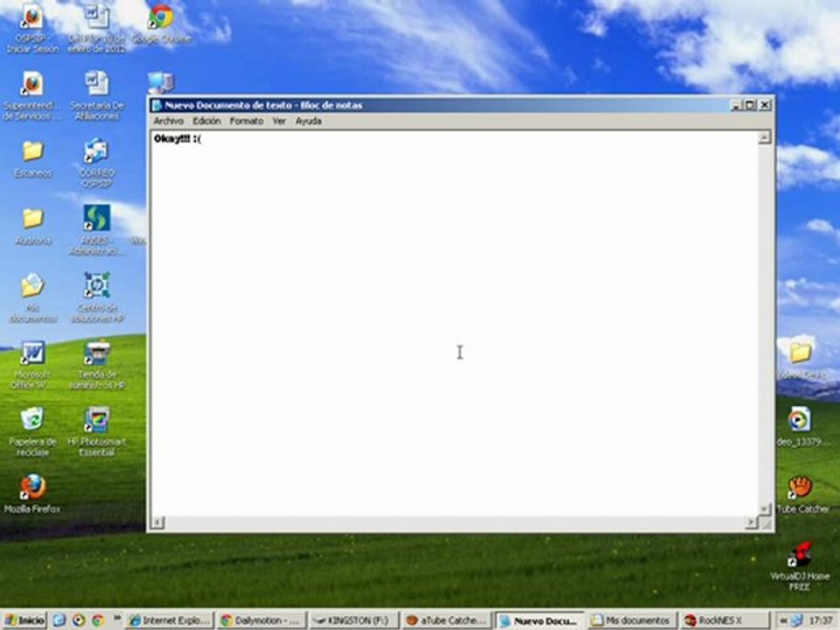Switch to the KINGSTON (F:) taskbar window

click(x=354, y=620)
